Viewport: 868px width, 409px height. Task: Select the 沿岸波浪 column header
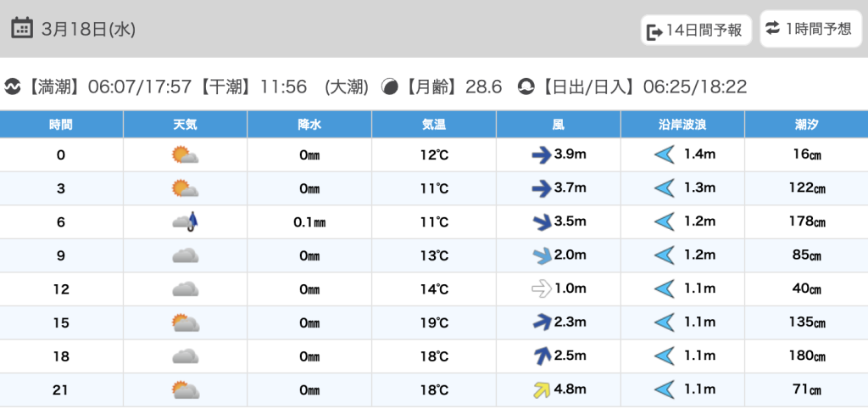[x=682, y=125]
